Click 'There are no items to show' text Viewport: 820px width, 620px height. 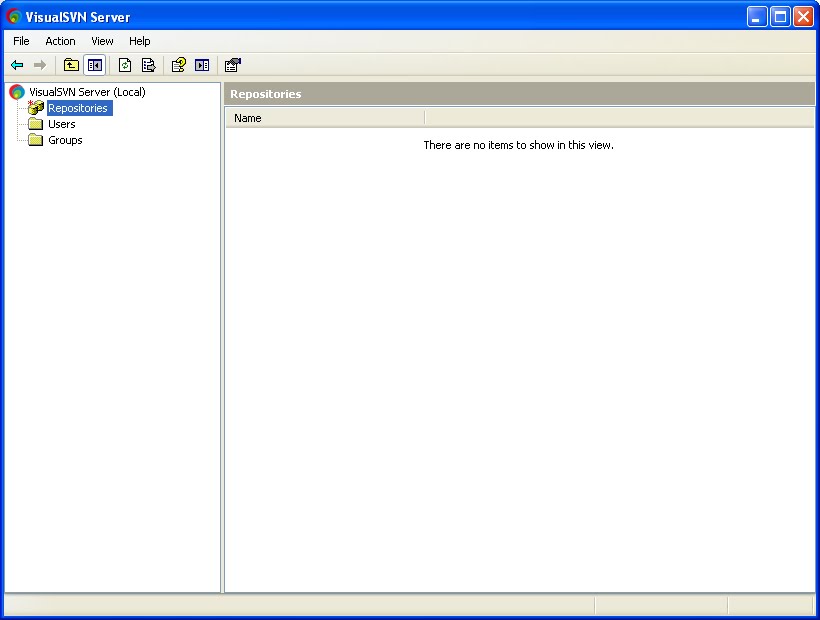518,145
